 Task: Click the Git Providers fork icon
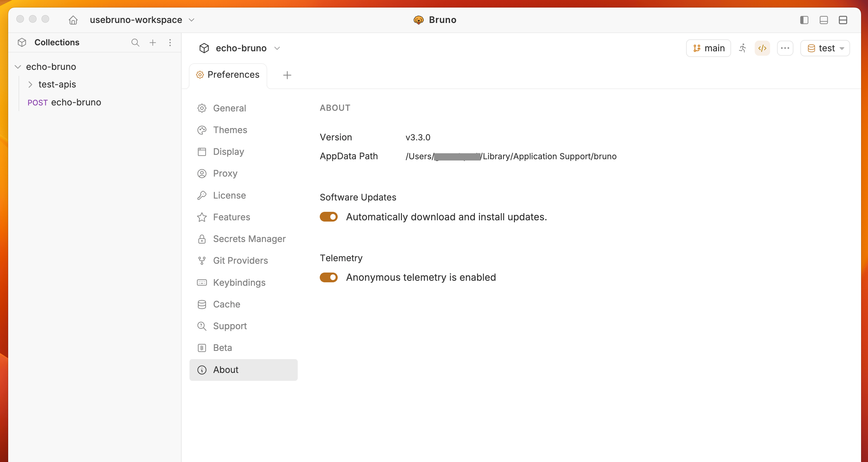point(202,261)
